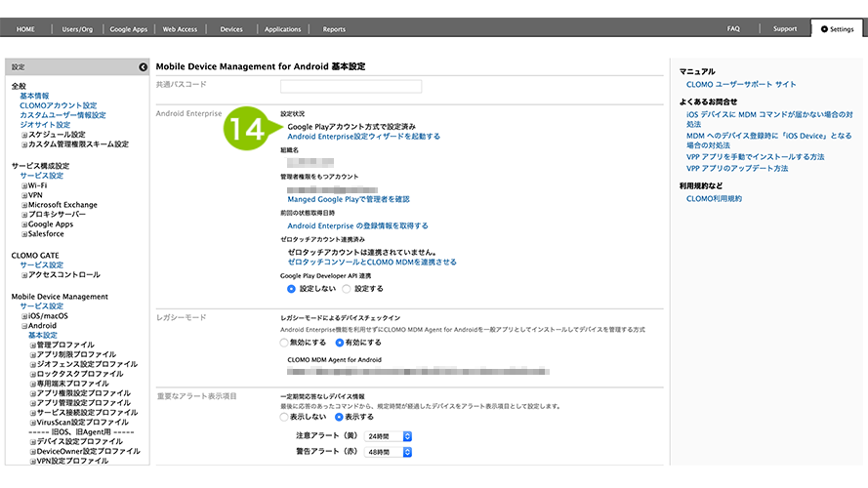Expand Microsoft Exchange tree node

(x=24, y=205)
